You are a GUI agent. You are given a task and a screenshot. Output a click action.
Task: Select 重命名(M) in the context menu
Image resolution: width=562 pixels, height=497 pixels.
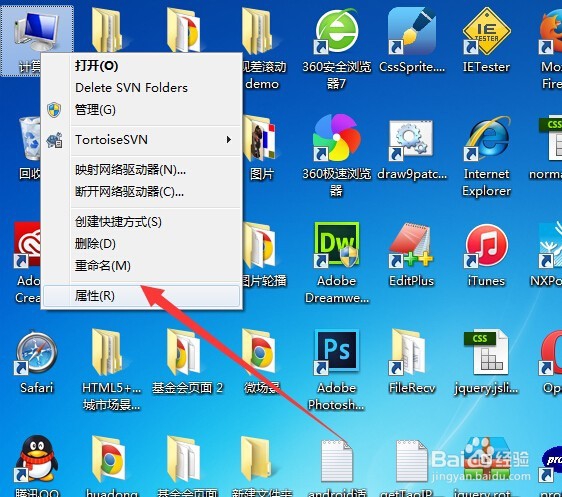[x=141, y=266]
